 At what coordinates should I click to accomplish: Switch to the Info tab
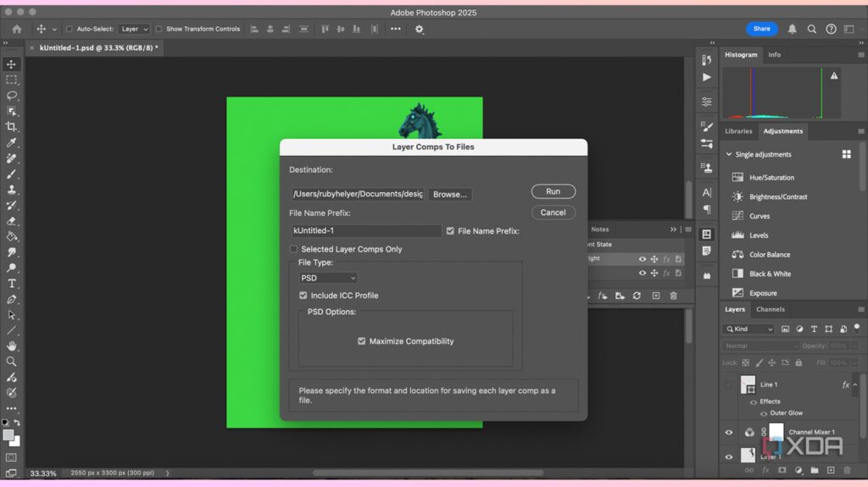click(x=774, y=55)
